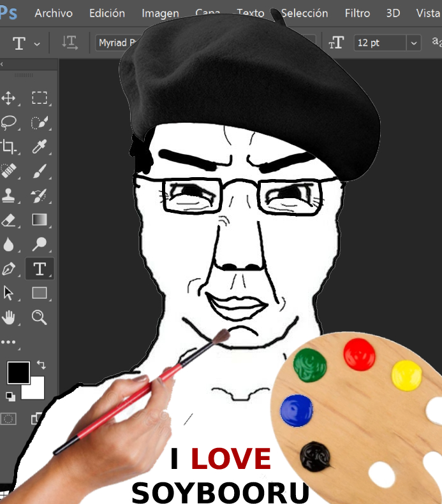The width and height of the screenshot is (442, 504).
Task: Select the Rectangular Marquee tool
Action: [40, 98]
